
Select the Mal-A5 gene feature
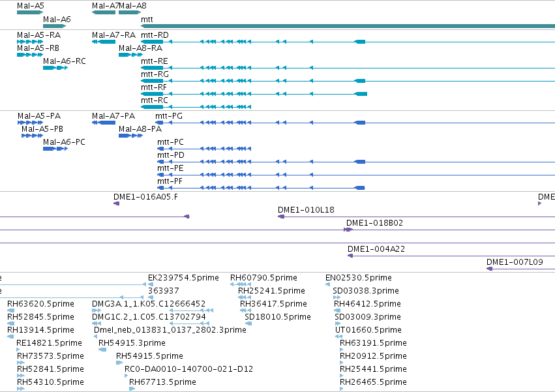point(30,12)
